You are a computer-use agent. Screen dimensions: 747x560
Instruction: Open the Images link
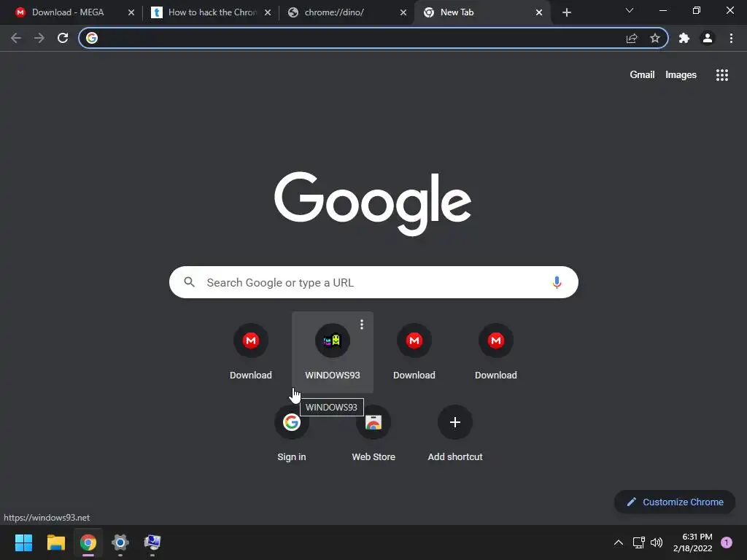681,75
